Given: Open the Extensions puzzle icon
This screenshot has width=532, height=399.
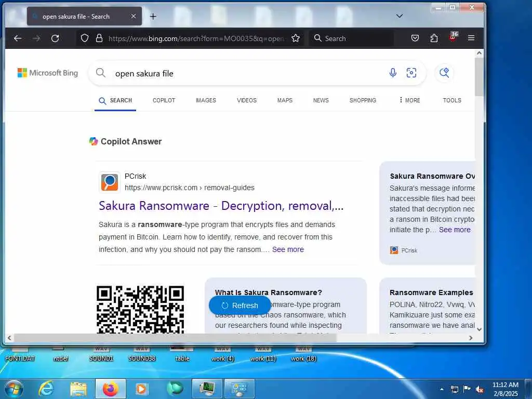Looking at the screenshot, I should (434, 38).
